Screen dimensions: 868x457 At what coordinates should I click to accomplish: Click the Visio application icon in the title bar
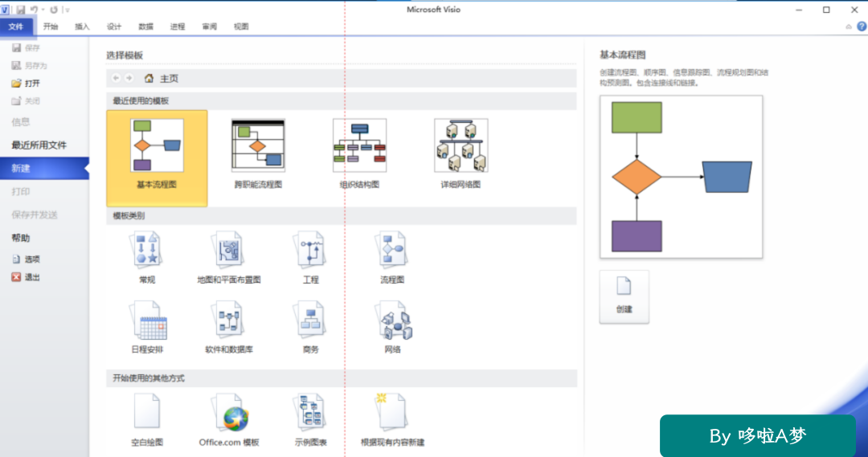tap(5, 10)
